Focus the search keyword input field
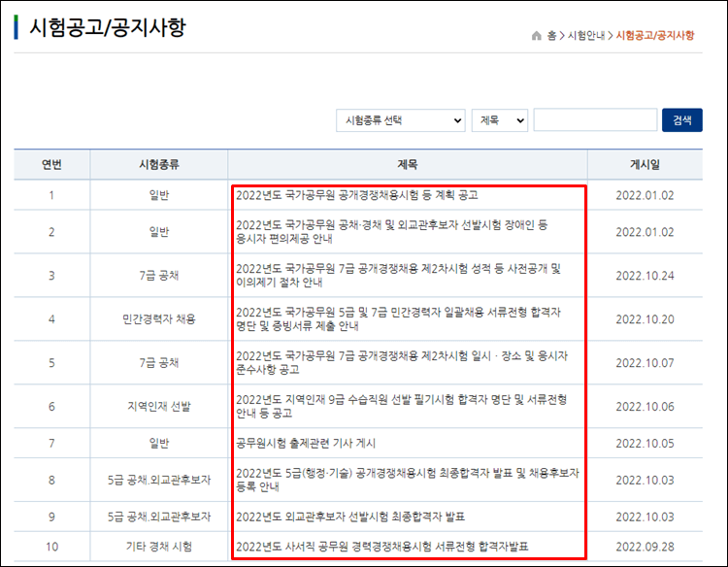Viewport: 728px width, 567px height. coord(595,120)
